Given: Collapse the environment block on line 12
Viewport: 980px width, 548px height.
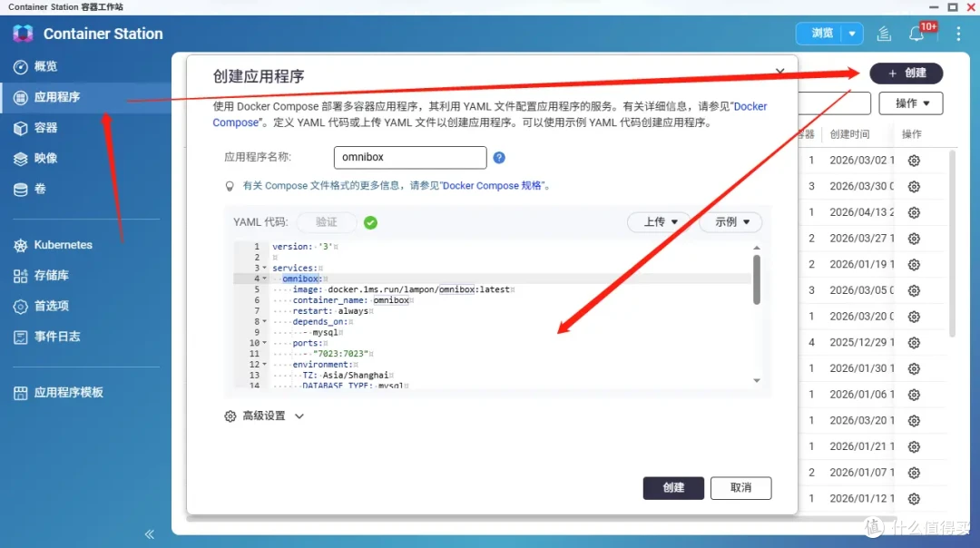Looking at the screenshot, I should coord(264,365).
